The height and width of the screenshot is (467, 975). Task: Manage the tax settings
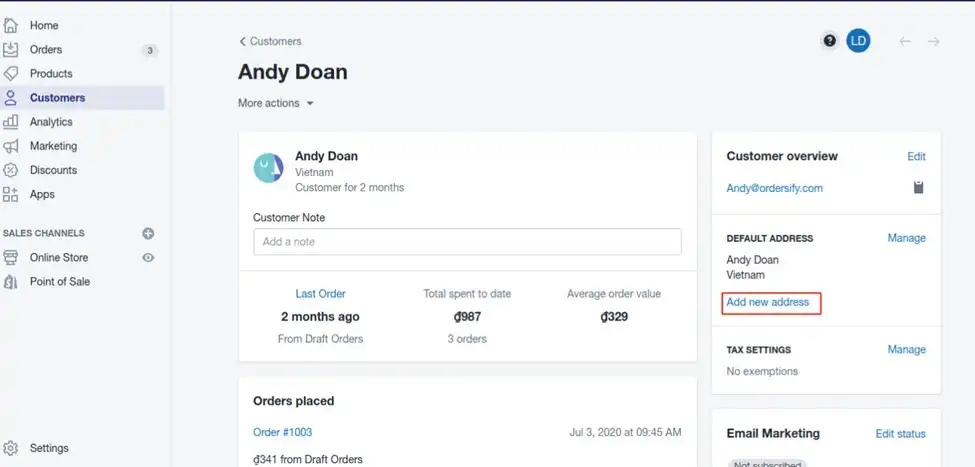click(x=907, y=349)
